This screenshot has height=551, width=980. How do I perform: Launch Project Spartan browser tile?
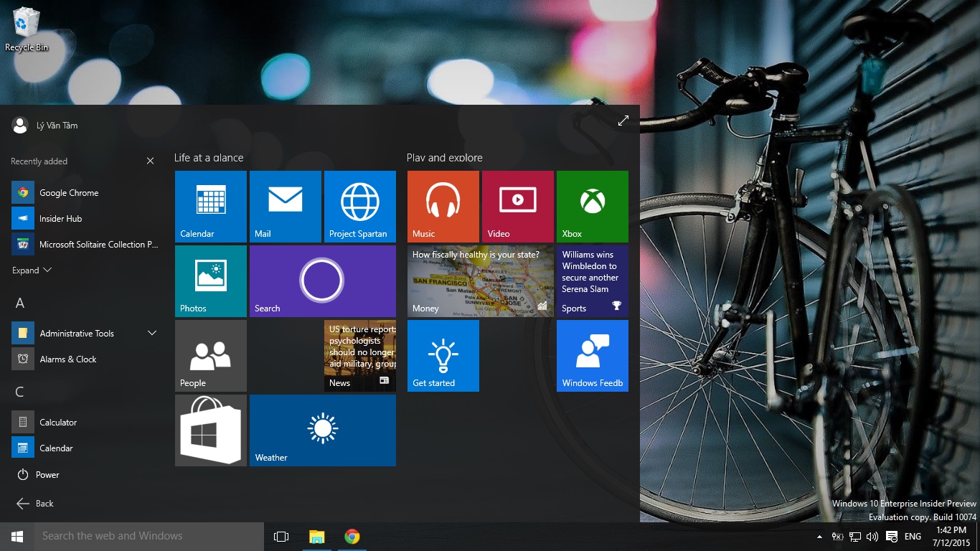pyautogui.click(x=360, y=207)
